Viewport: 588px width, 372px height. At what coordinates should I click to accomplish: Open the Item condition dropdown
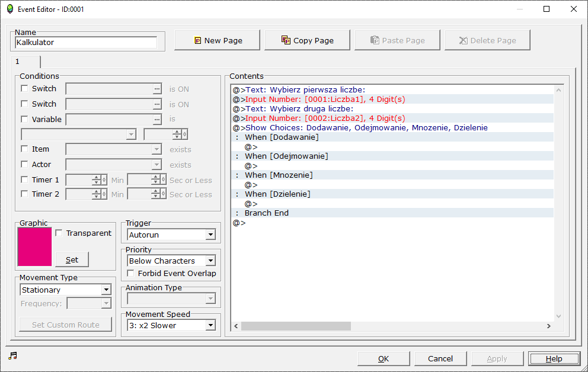click(x=114, y=149)
